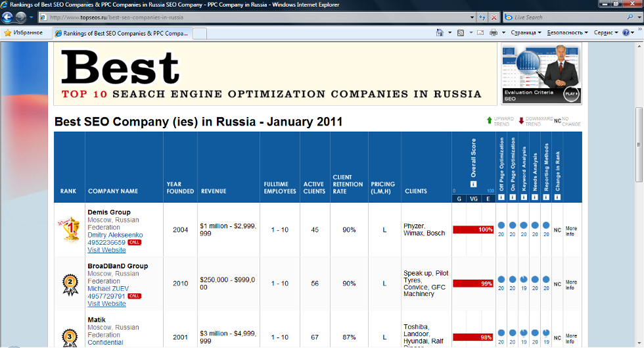Click the Reporting Methods info icon
The image size is (644, 348).
(546, 197)
